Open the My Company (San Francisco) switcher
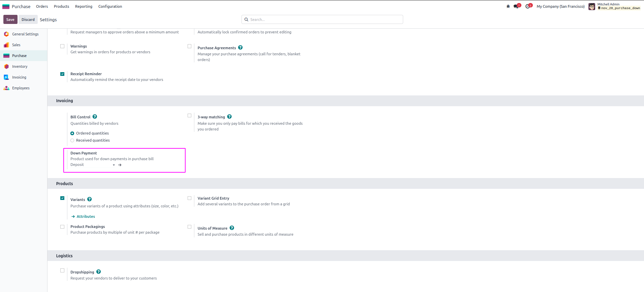This screenshot has width=644, height=292. (x=560, y=6)
